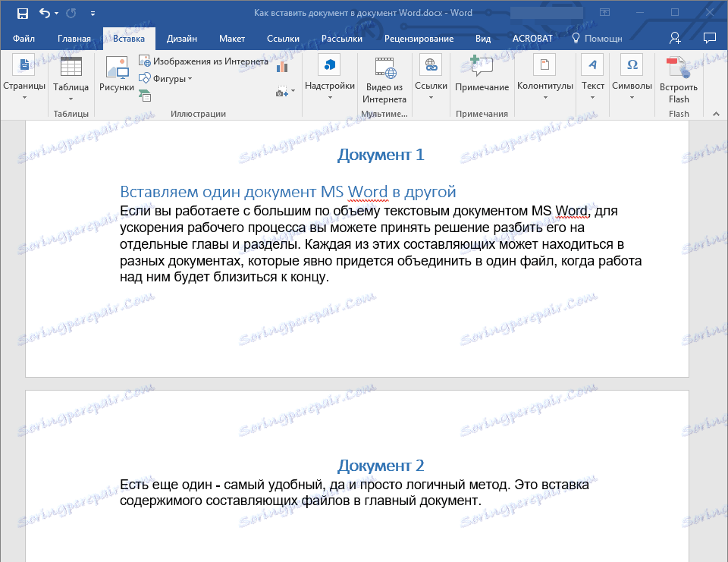Open the ribbon display options button
Image resolution: width=728 pixels, height=562 pixels.
point(604,13)
